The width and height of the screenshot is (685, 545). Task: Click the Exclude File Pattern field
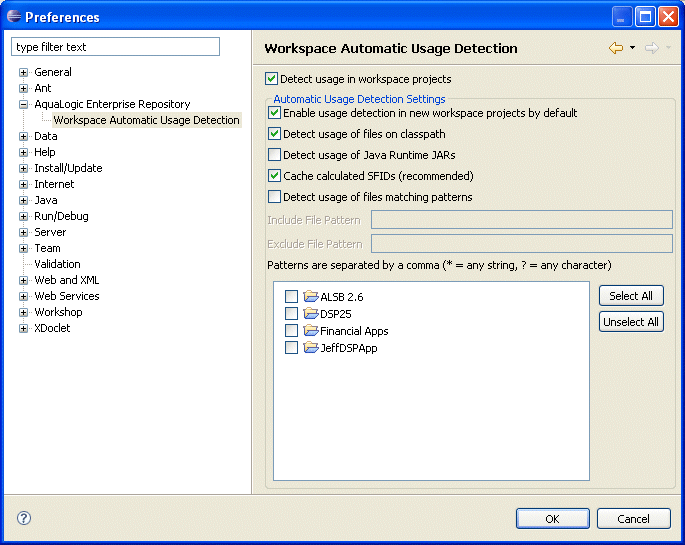pyautogui.click(x=522, y=244)
